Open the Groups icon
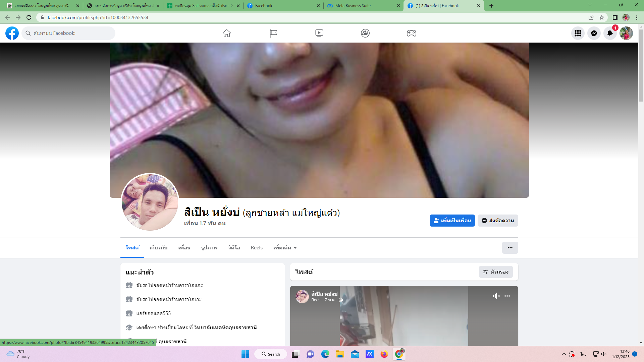644x362 pixels. click(365, 33)
